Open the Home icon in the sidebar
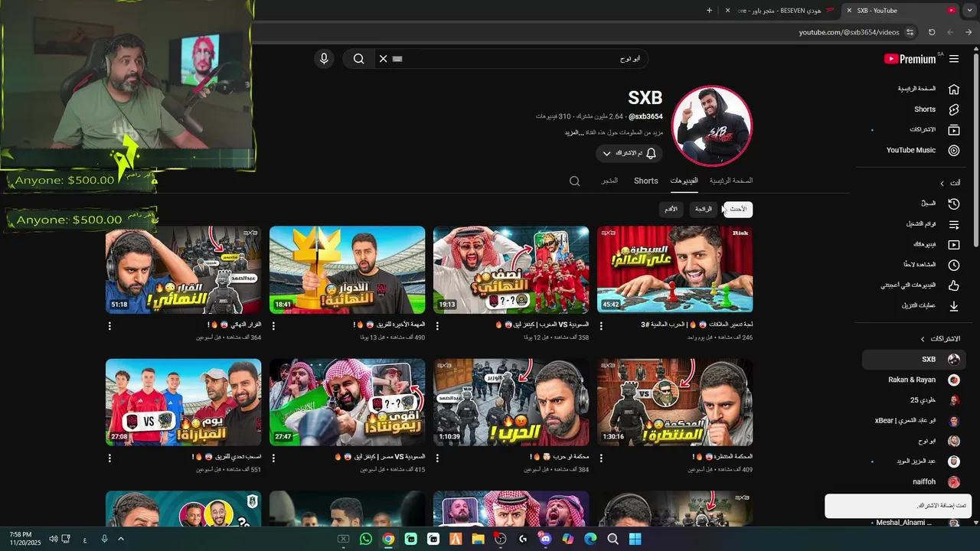Image resolution: width=980 pixels, height=551 pixels. [x=954, y=89]
